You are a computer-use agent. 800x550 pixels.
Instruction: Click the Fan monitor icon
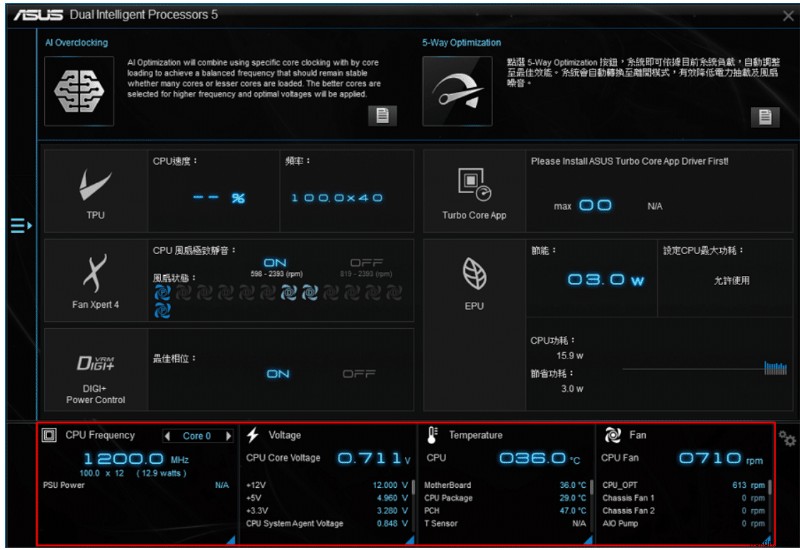point(612,435)
